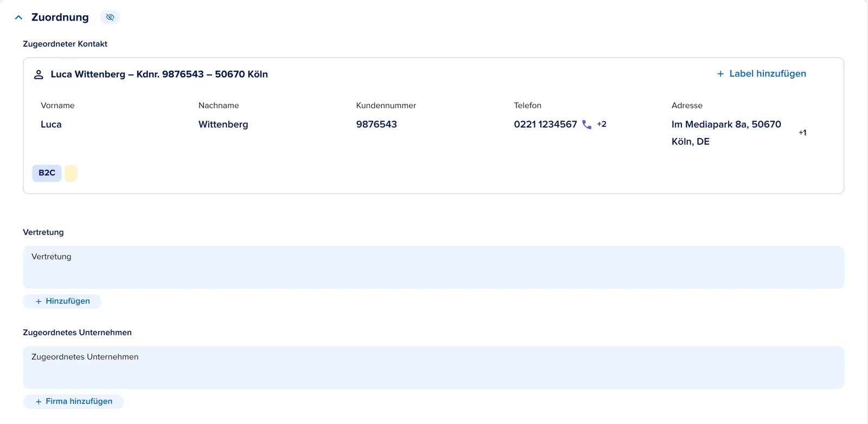Click the address Im Mediapark 8a, 50670 Köln

coord(726,133)
